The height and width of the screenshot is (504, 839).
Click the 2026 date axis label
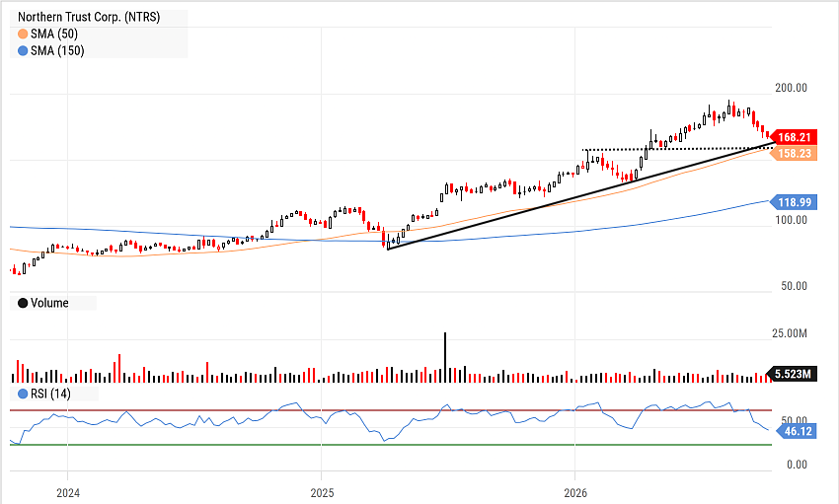[x=575, y=493]
